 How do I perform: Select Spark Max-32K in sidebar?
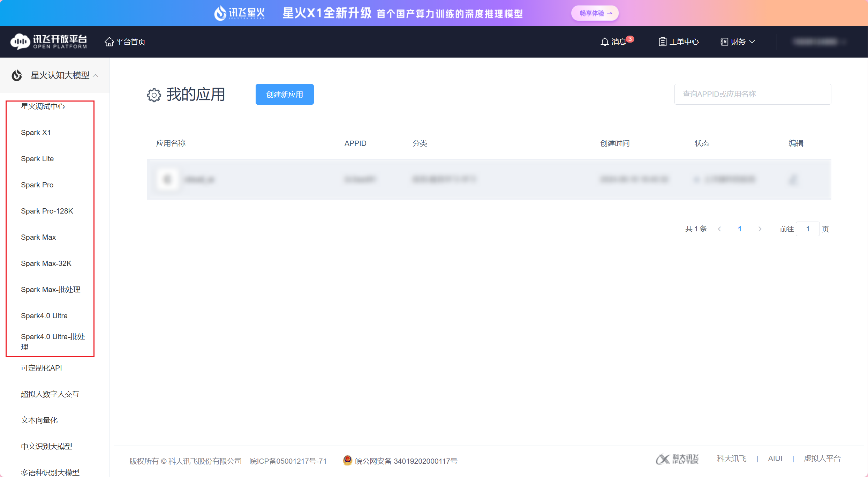click(x=46, y=263)
